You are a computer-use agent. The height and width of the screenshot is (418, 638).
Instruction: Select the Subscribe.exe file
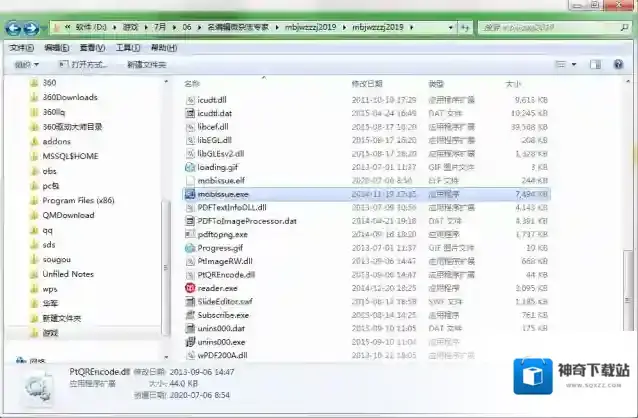pos(223,315)
